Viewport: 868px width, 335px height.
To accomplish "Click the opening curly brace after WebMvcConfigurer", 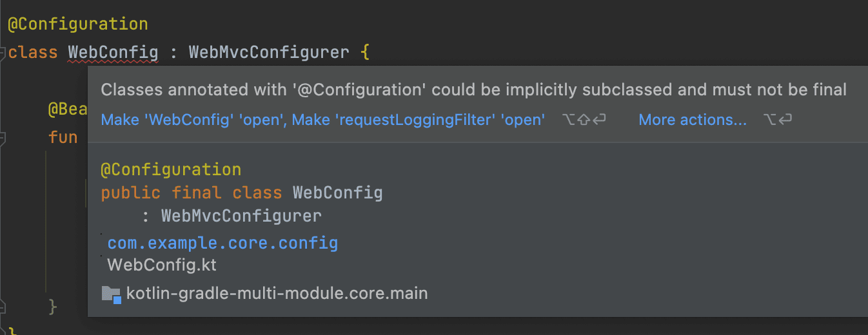I will coord(365,52).
